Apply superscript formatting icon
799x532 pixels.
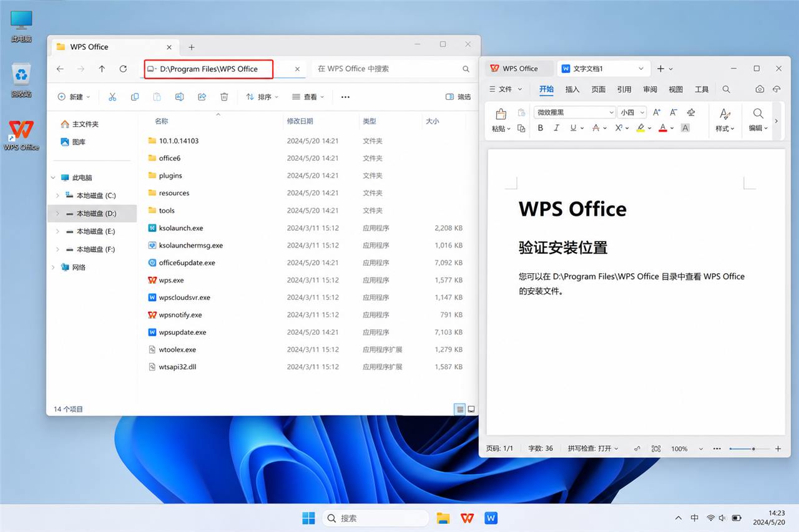[618, 128]
